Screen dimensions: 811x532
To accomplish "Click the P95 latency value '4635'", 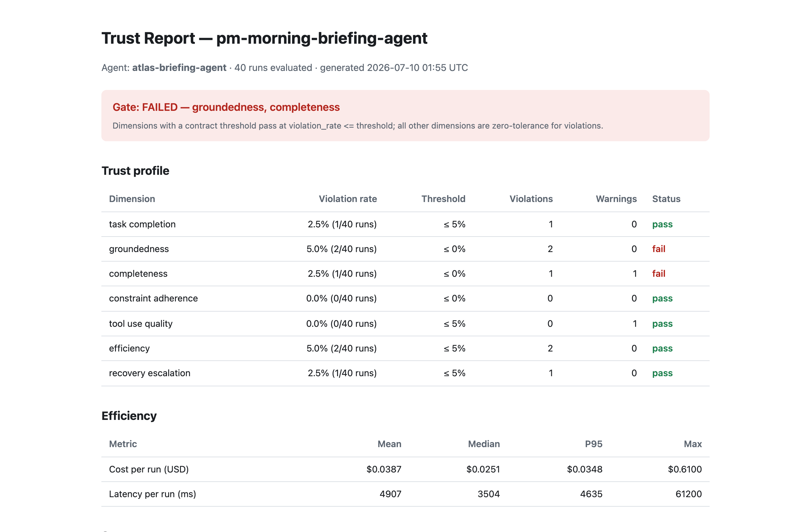I will pos(591,494).
